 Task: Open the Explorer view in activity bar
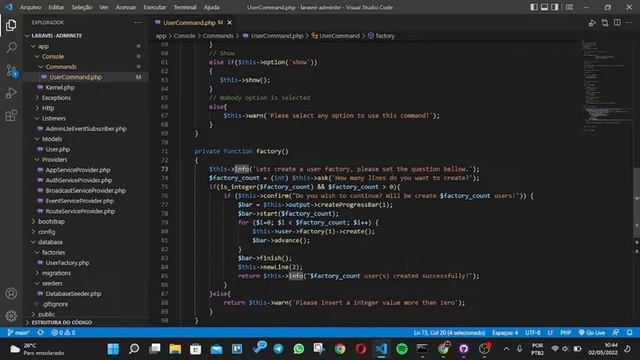pos(11,25)
